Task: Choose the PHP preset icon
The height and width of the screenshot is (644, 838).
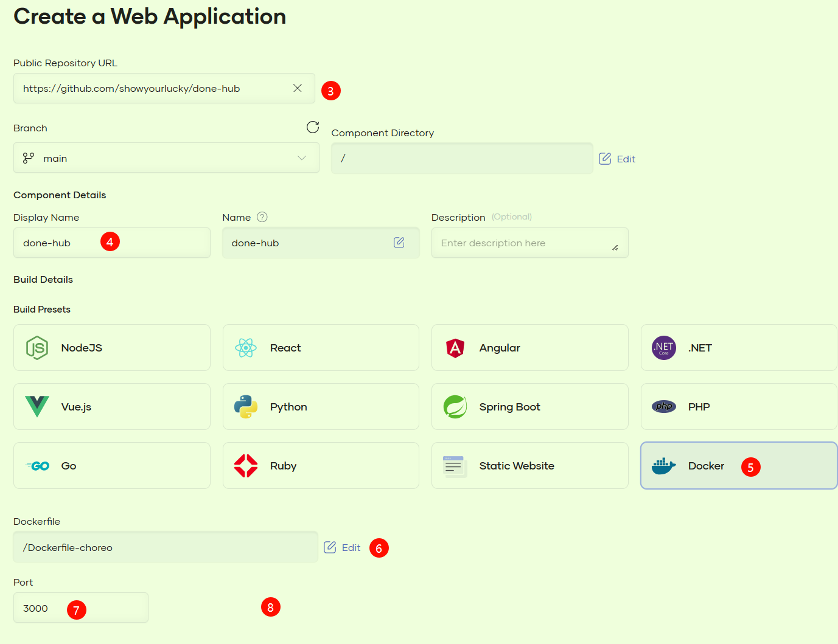Action: coord(664,407)
